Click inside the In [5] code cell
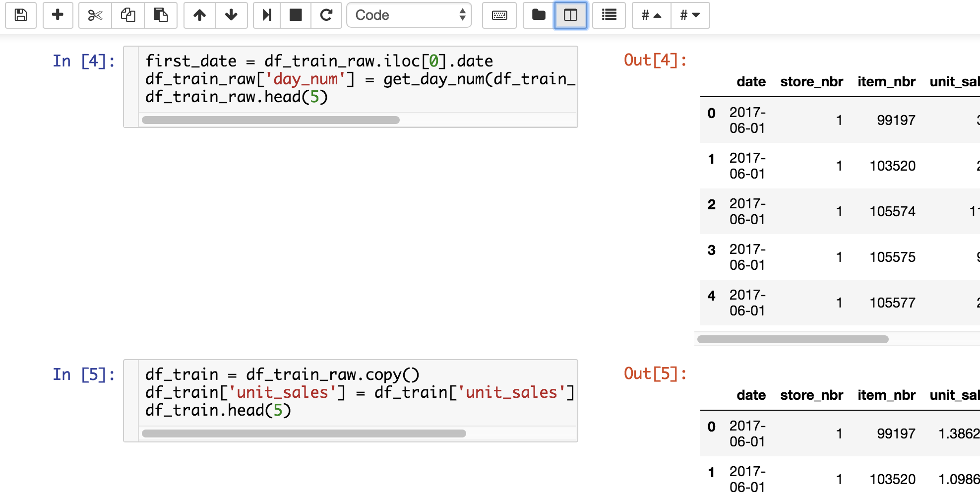The height and width of the screenshot is (495, 980). tap(357, 392)
